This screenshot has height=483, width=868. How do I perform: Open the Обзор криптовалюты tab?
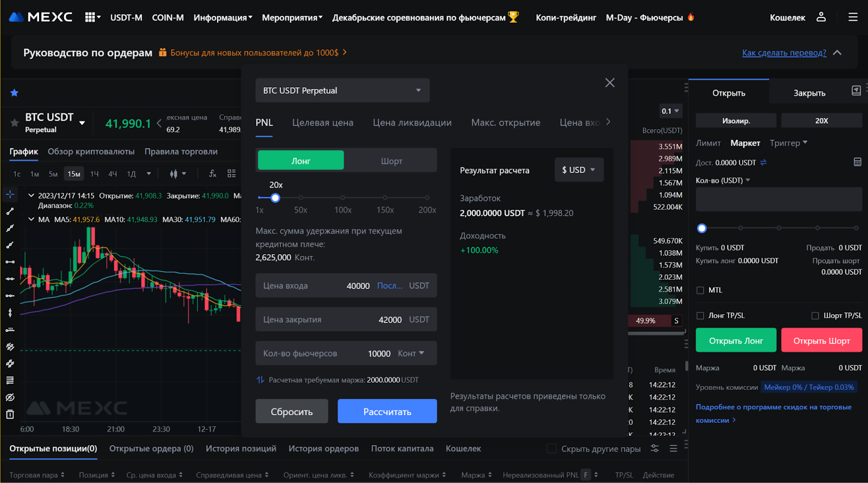pyautogui.click(x=91, y=151)
